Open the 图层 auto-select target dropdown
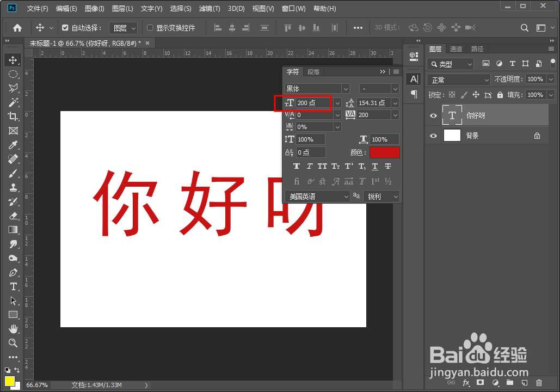 tap(123, 28)
